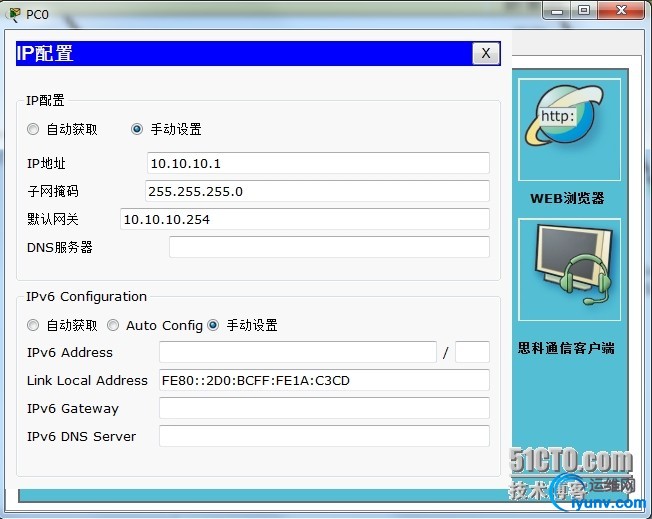Select 自动获取 radio under IP配置

[x=33, y=129]
